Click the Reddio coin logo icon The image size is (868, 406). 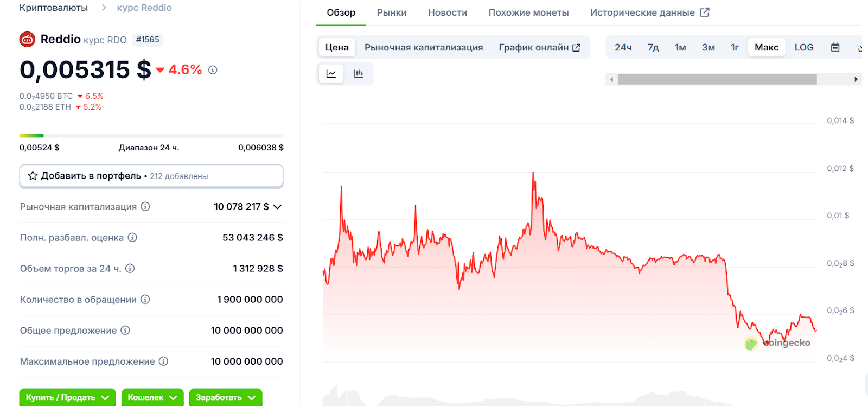coord(27,40)
